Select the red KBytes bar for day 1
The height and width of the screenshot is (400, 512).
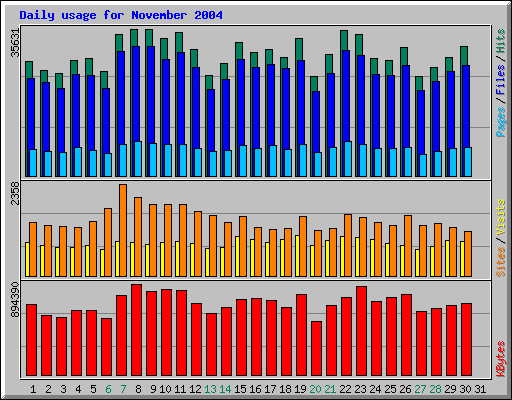32,340
